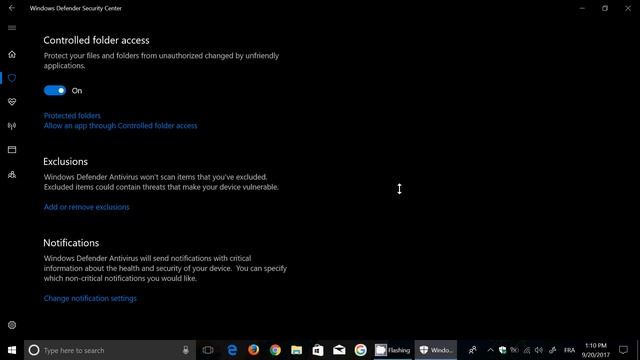Screen dimensions: 640x360
Task: Open the clock showing 1:10 PM
Action: click(x=596, y=350)
